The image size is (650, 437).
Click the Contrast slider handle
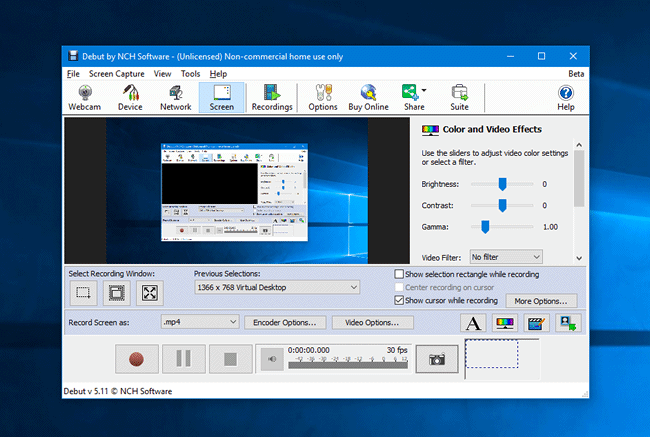502,205
